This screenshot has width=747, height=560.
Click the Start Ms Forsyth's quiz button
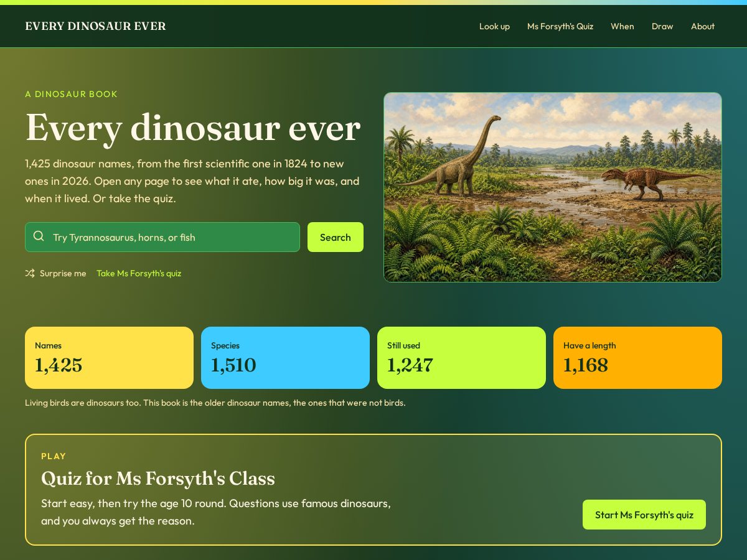click(x=644, y=515)
